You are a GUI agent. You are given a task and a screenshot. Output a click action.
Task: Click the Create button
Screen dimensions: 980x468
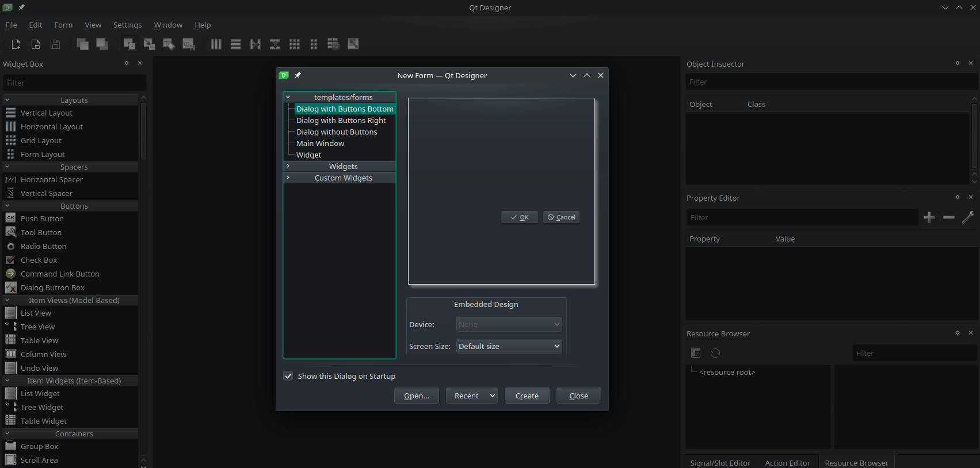527,396
